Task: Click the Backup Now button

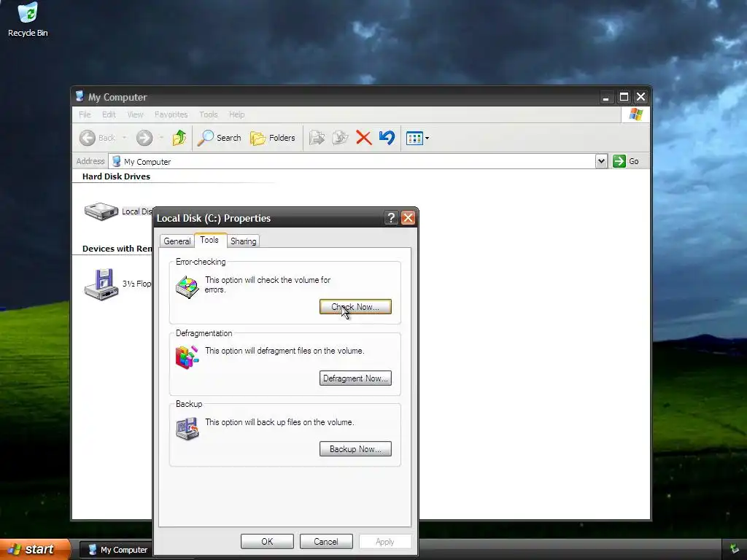Action: pyautogui.click(x=355, y=448)
